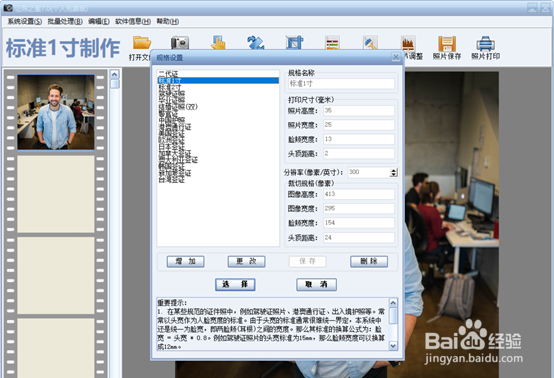Viewport: 554px width, 378px height.
Task: Click the camera capture toolbar icon
Action: pyautogui.click(x=180, y=43)
